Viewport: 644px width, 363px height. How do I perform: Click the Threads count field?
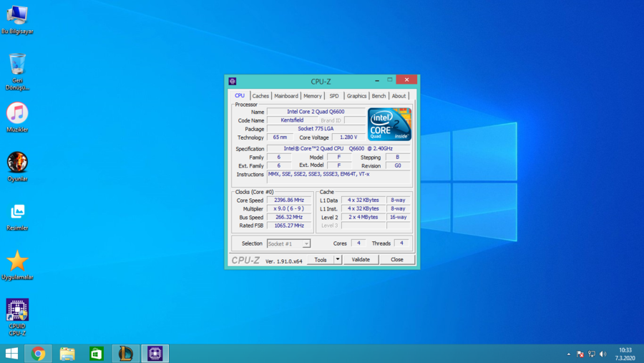tap(401, 243)
